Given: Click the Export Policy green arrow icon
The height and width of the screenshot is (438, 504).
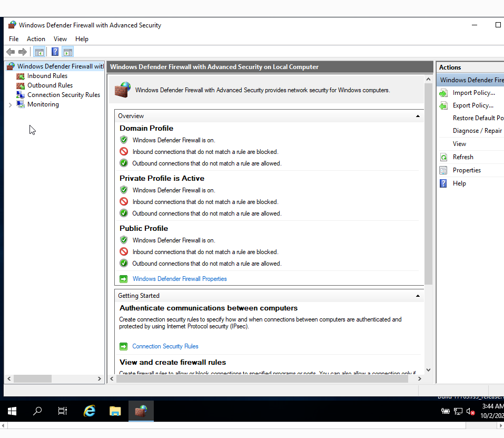Looking at the screenshot, I should coord(443,105).
